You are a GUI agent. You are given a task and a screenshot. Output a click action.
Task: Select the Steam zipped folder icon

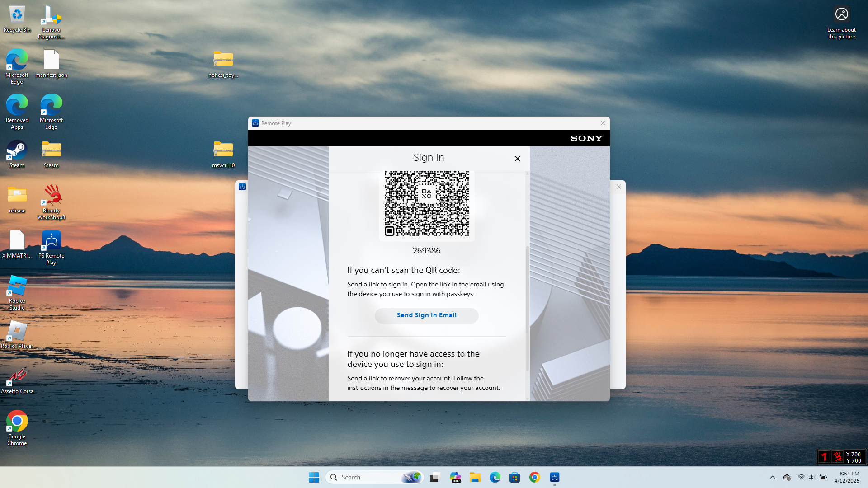pyautogui.click(x=51, y=154)
